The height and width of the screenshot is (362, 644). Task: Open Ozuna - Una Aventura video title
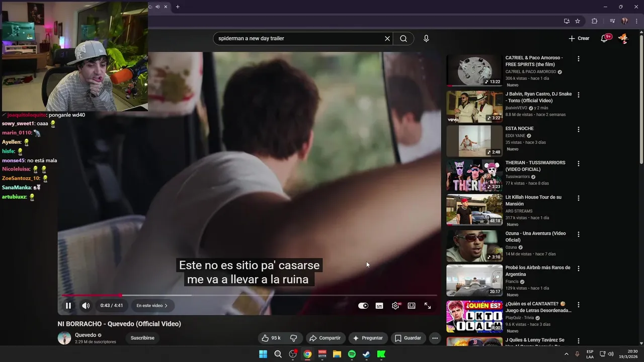(x=535, y=237)
